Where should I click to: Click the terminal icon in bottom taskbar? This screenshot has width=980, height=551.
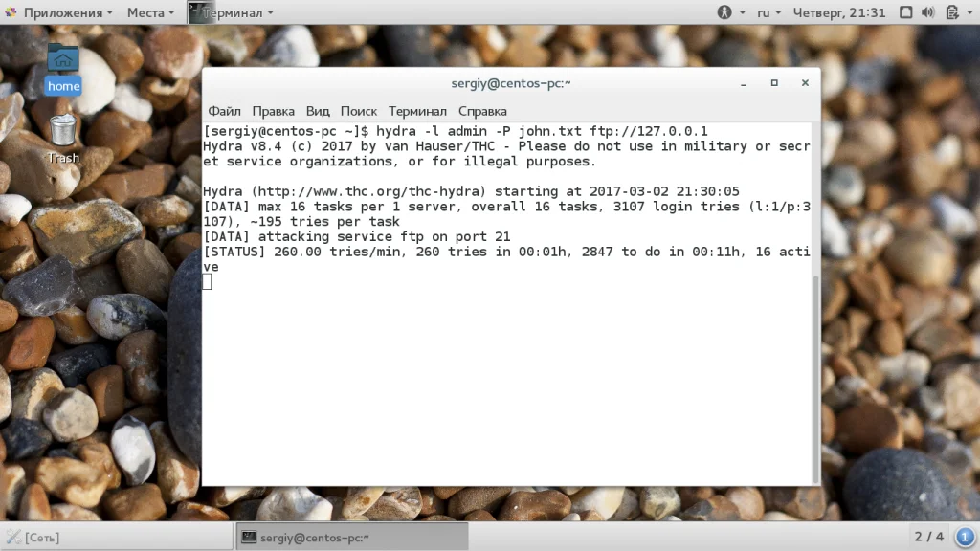pyautogui.click(x=249, y=538)
